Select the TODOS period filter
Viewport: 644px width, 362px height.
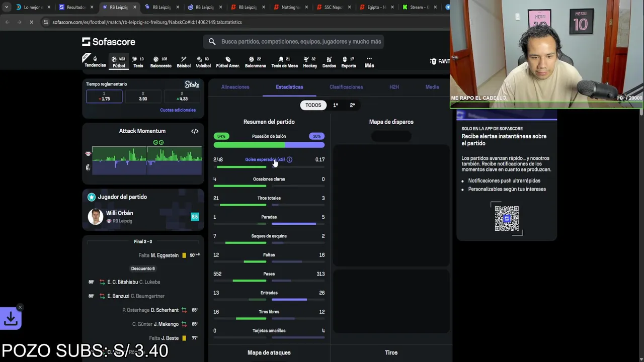coord(313,105)
